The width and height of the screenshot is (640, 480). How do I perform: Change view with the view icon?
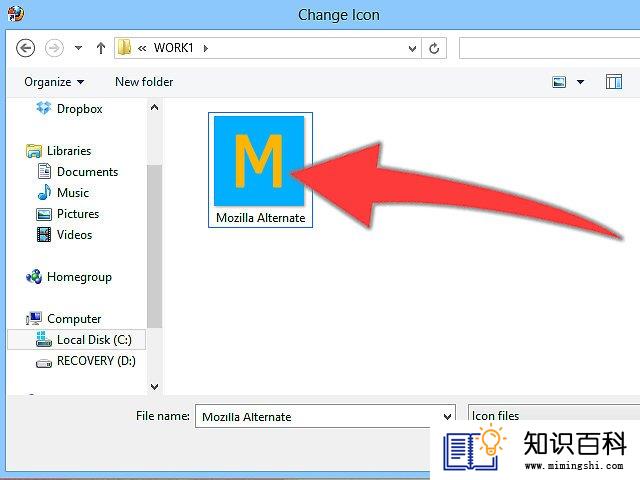coord(559,82)
